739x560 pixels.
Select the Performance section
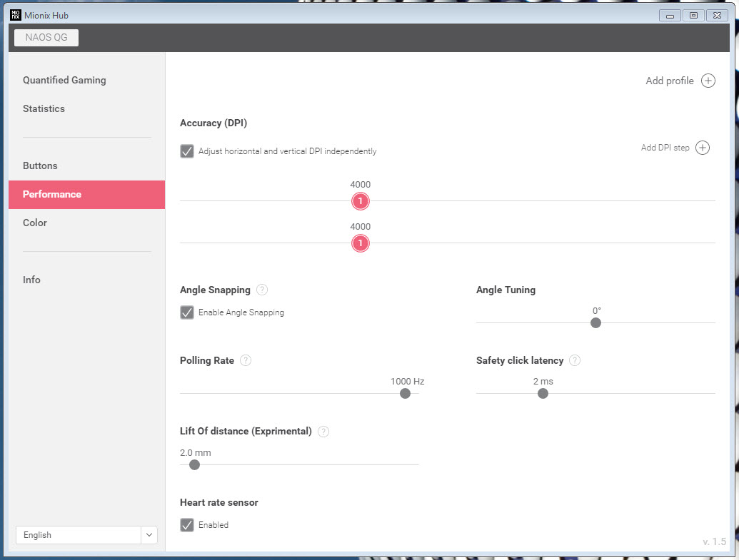(86, 195)
